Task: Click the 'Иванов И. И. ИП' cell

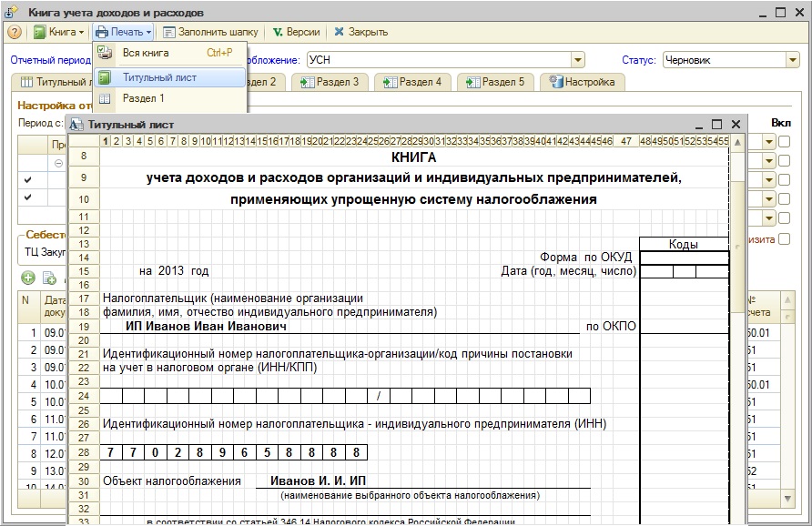Action: coord(318,481)
